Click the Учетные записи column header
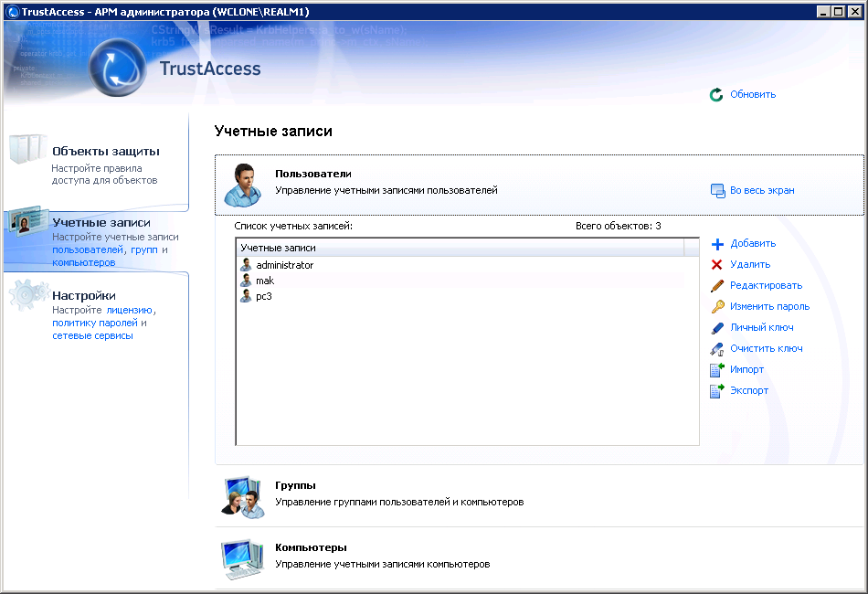 pyautogui.click(x=460, y=248)
